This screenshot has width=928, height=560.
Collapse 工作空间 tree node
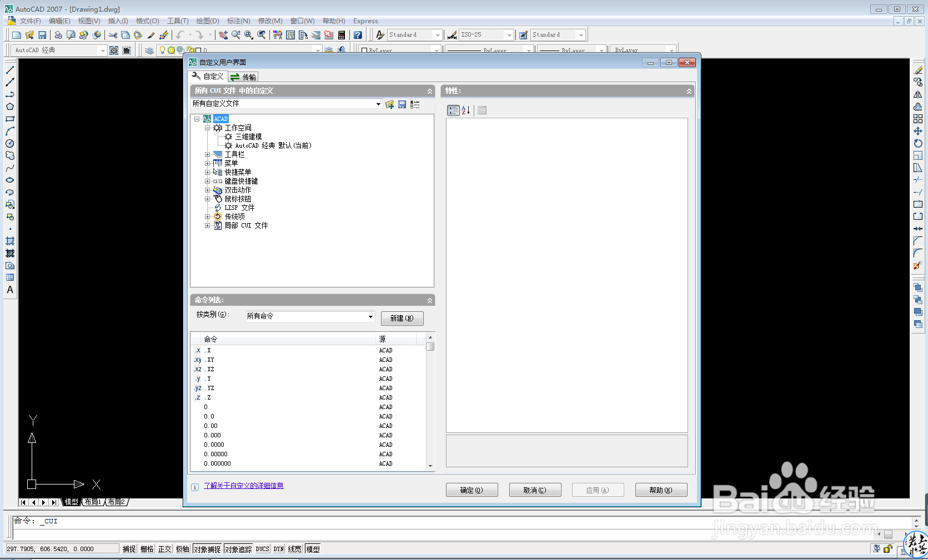pos(207,128)
